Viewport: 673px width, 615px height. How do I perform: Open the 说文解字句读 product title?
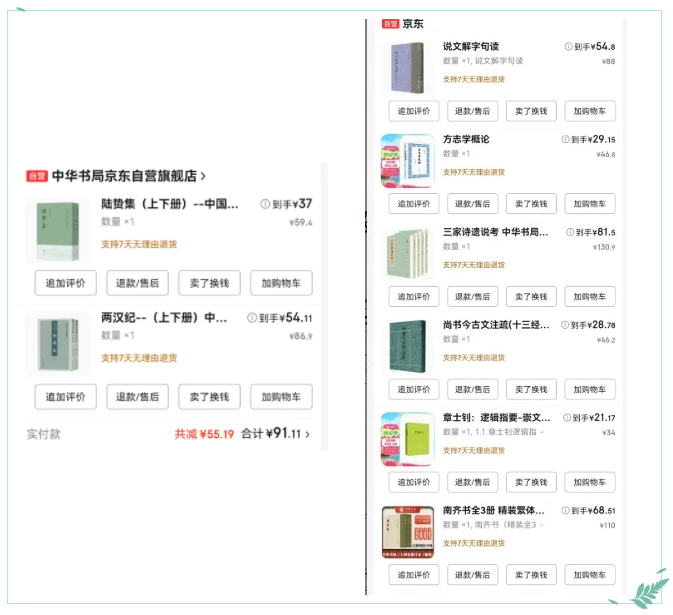pos(471,46)
